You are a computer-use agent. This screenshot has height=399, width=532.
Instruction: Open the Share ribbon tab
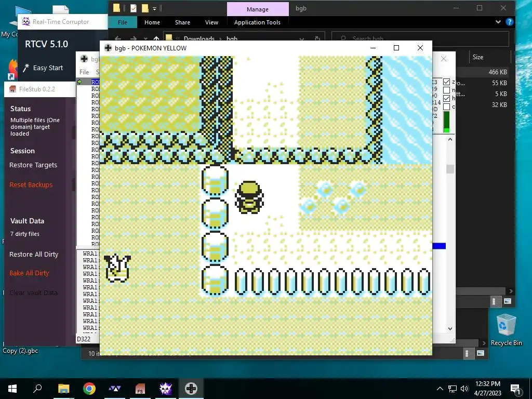[x=182, y=22]
